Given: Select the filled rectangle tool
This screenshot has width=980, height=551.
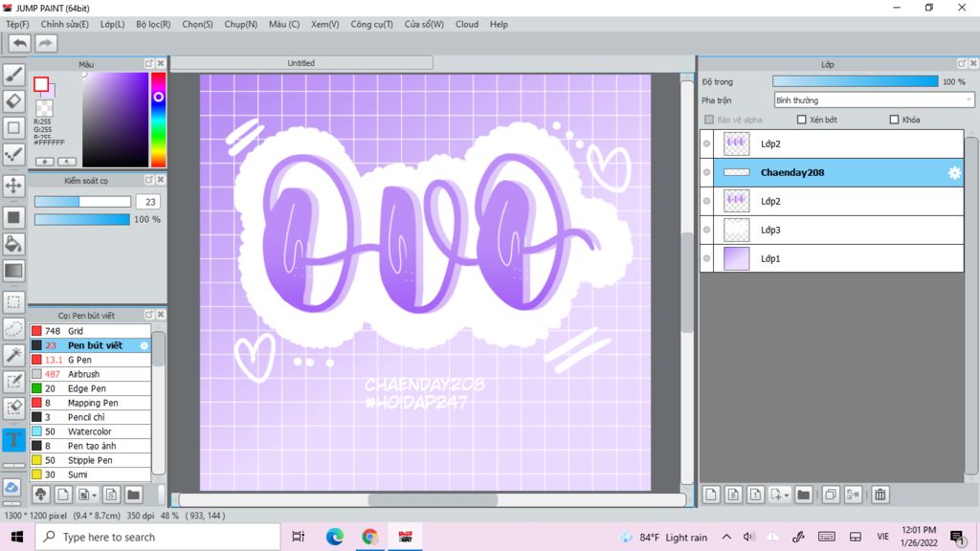Looking at the screenshot, I should pos(13,217).
